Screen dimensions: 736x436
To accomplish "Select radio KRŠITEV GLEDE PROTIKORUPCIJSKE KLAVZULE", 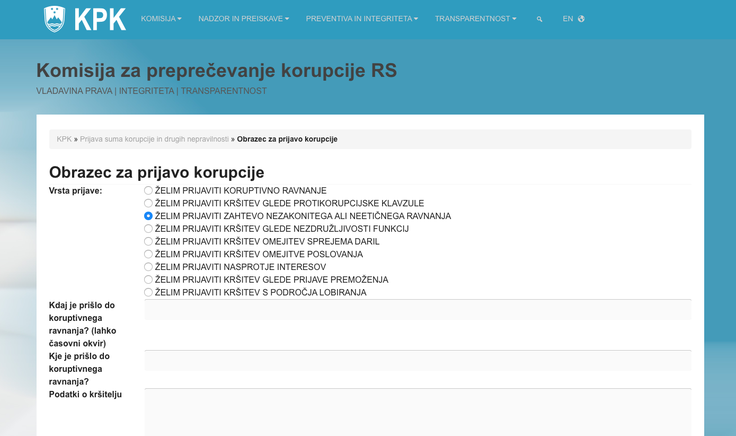I will (x=148, y=203).
